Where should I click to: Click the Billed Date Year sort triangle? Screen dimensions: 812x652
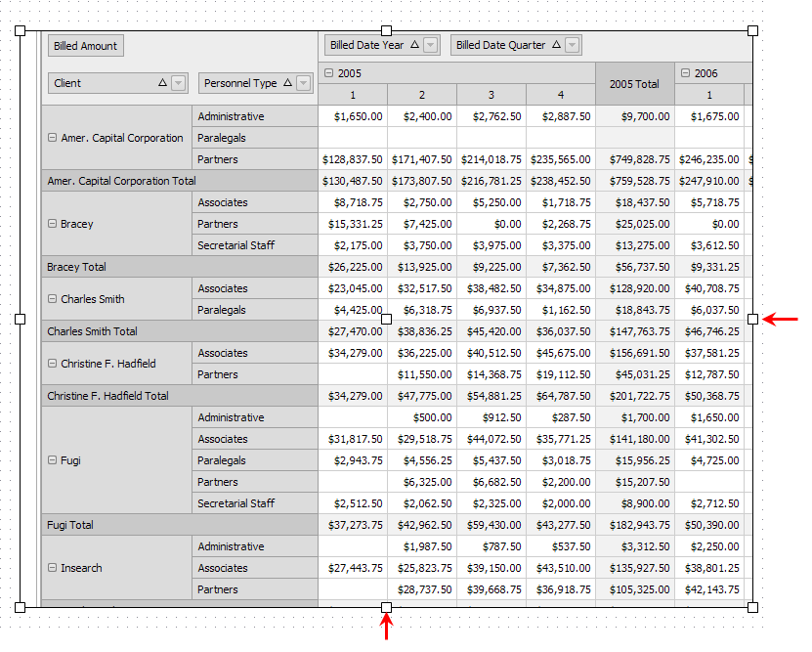(x=414, y=45)
